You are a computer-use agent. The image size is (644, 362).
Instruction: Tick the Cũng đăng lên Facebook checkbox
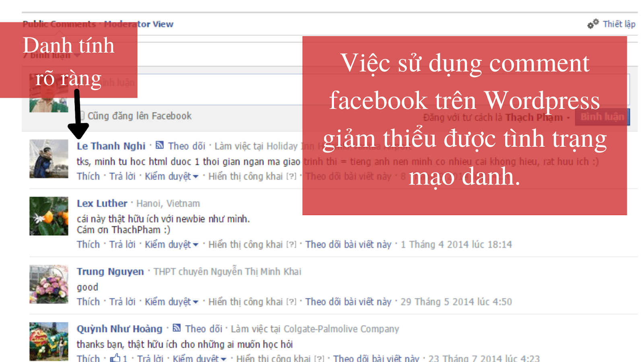pyautogui.click(x=82, y=116)
